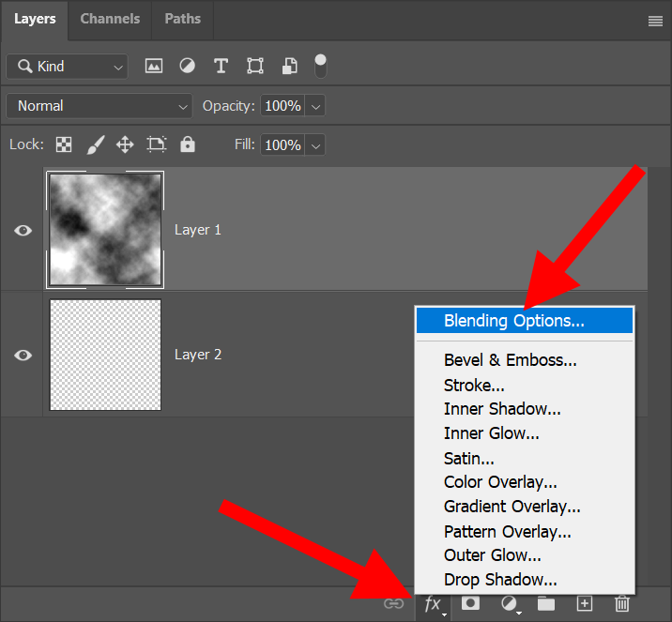Open the Normal blend mode dropdown
Viewport: 672px width, 622px height.
(x=99, y=106)
